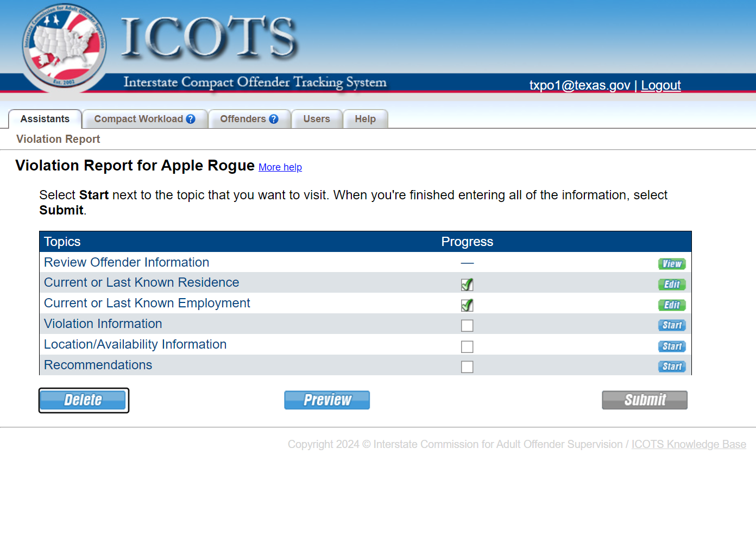Start the Violation Information topic
The width and height of the screenshot is (756, 549).
672,325
